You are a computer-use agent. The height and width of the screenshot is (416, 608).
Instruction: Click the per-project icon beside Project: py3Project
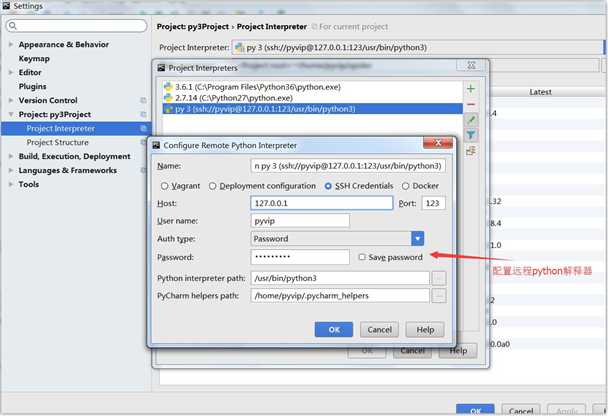coord(143,114)
